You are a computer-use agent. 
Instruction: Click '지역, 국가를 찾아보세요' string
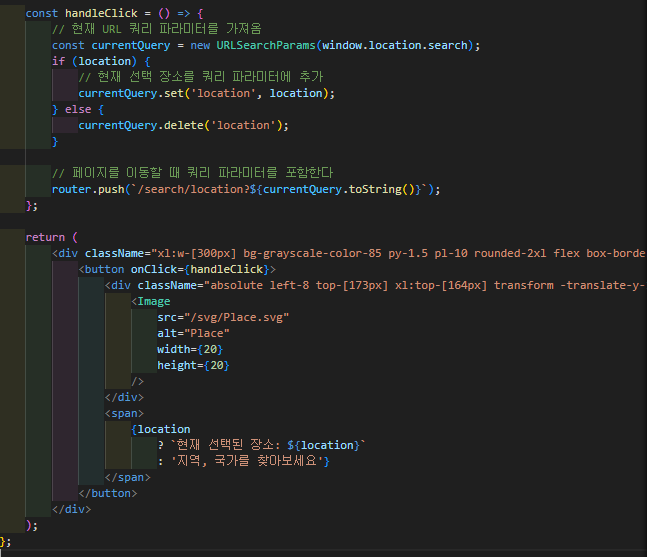click(x=247, y=461)
